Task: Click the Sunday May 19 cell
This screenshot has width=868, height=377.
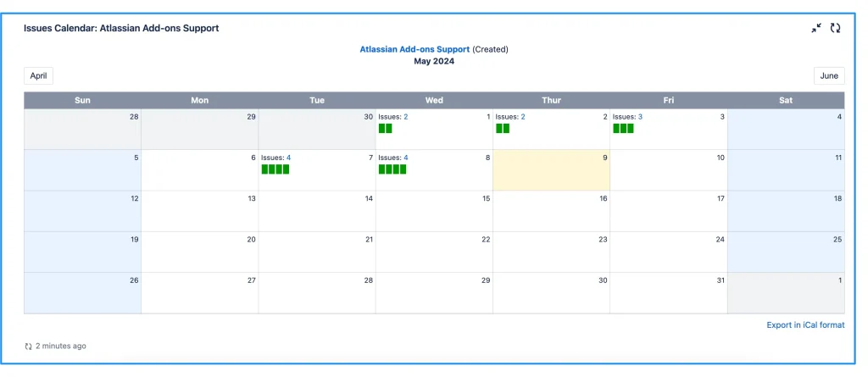Action: coord(82,252)
